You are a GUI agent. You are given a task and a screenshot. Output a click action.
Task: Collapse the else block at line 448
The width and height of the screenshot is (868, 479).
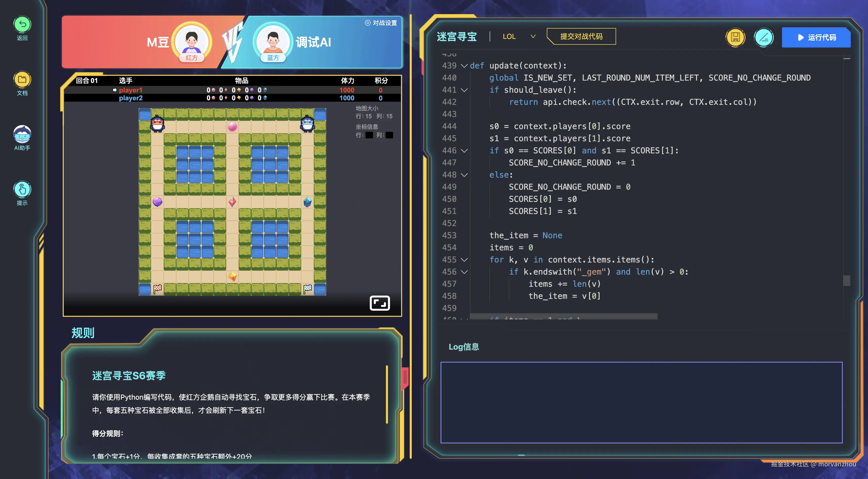(x=464, y=175)
